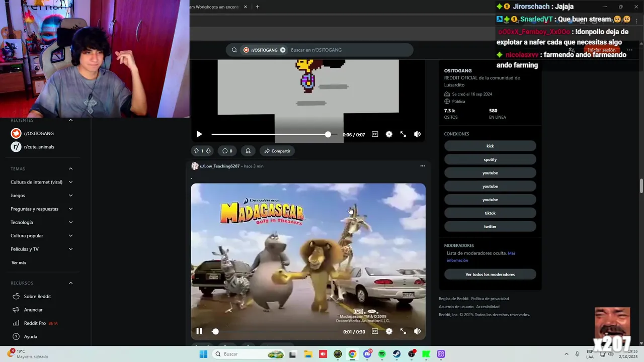Expand the Juegos topic
The height and width of the screenshot is (362, 644).
tap(42, 196)
